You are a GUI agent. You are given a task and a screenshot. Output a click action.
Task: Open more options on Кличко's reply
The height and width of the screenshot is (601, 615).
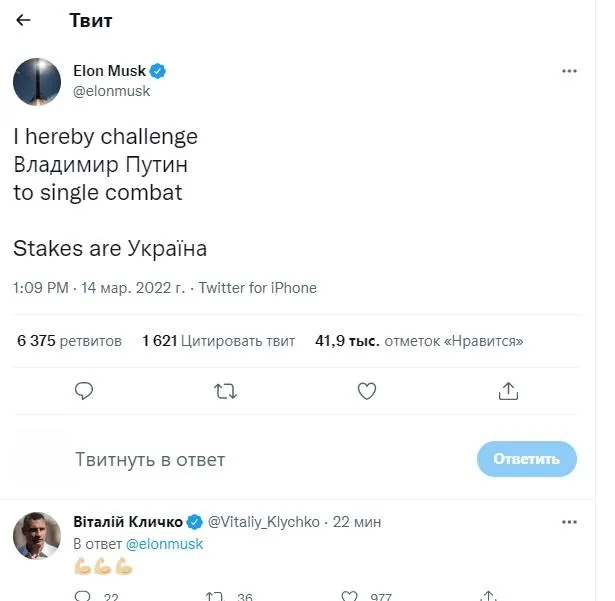tap(569, 522)
